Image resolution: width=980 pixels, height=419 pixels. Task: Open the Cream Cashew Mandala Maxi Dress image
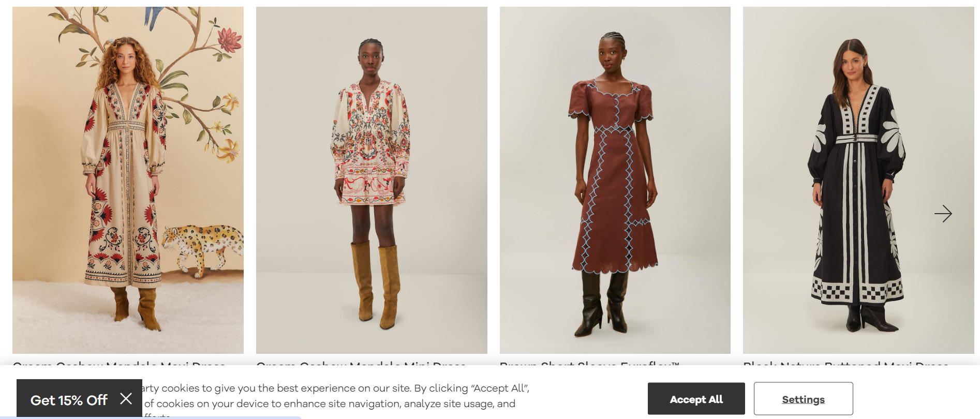point(128,180)
